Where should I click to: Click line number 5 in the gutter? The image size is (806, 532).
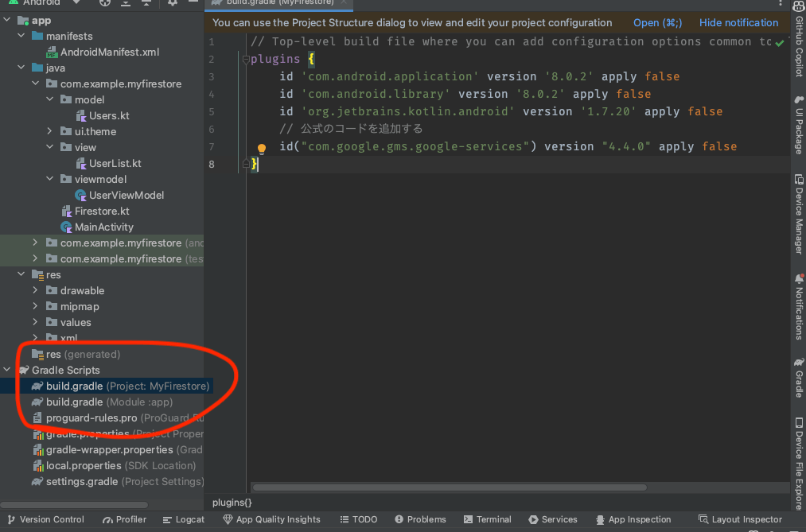212,112
